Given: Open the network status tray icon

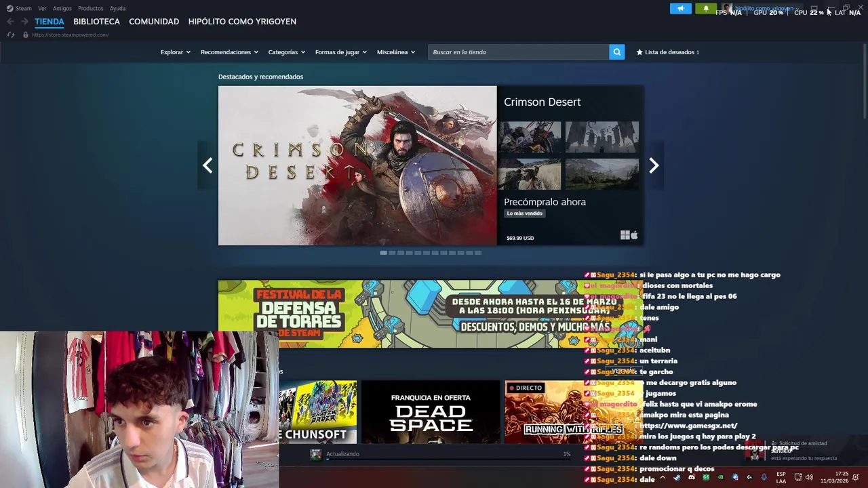Looking at the screenshot, I should 798,477.
